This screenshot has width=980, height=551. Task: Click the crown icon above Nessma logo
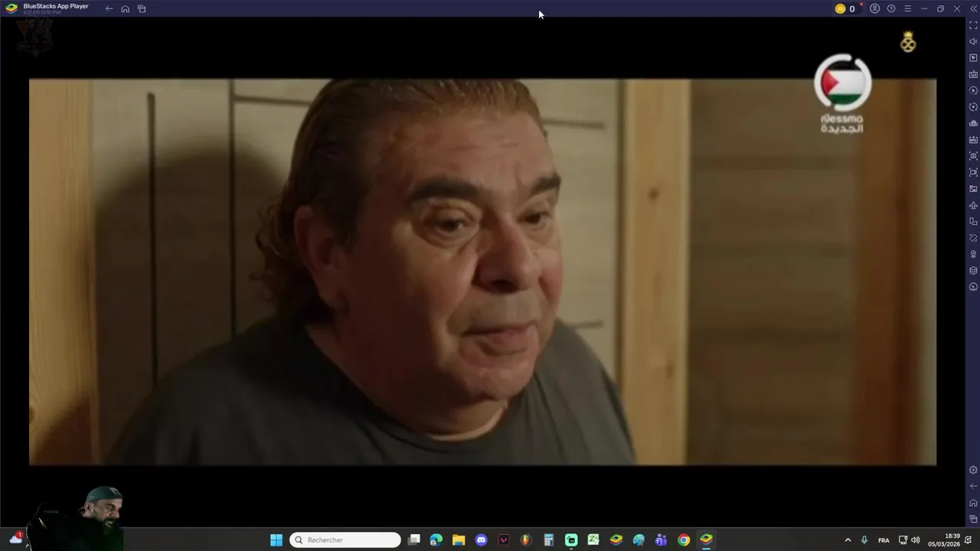click(908, 42)
